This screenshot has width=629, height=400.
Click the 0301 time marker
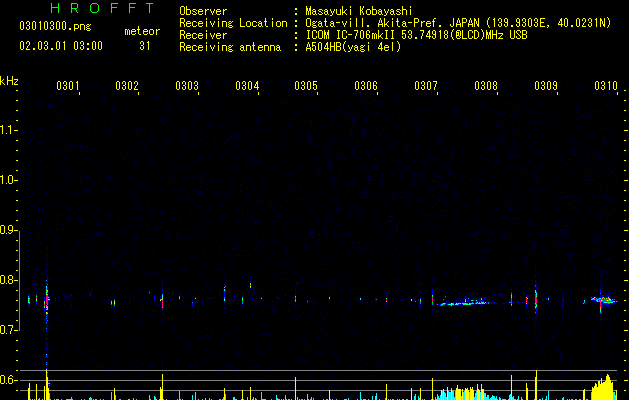coord(67,85)
